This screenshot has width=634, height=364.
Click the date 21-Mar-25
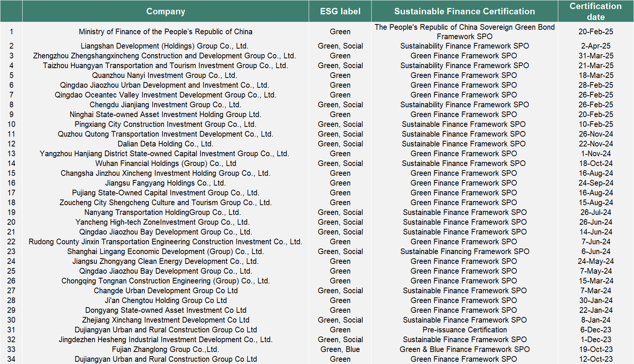[596, 65]
